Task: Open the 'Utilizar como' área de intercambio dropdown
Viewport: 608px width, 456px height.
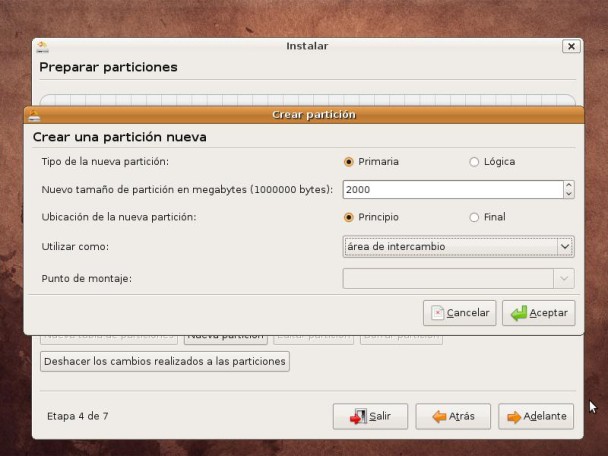Action: click(x=458, y=247)
